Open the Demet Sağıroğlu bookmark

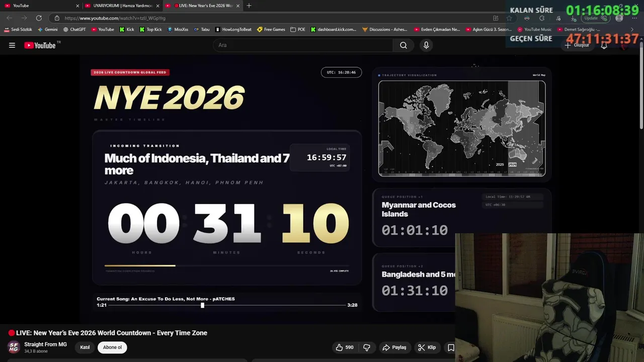[579, 30]
